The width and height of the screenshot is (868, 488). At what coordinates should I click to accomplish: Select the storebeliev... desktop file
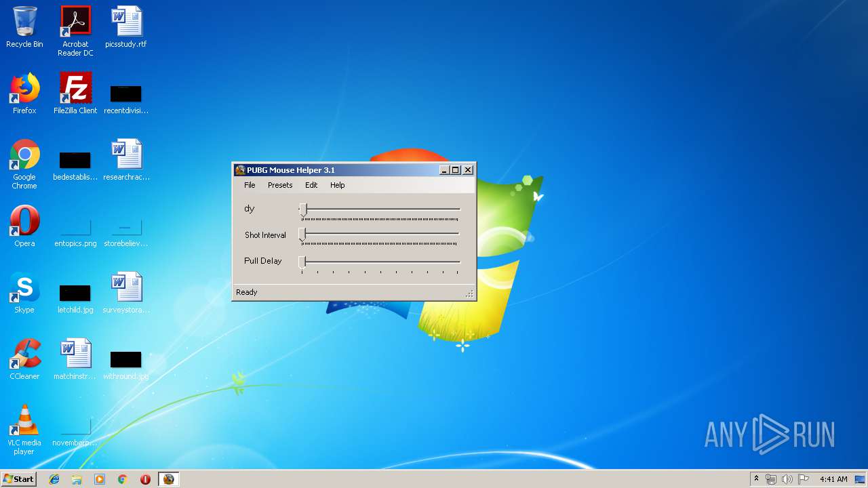pyautogui.click(x=126, y=232)
